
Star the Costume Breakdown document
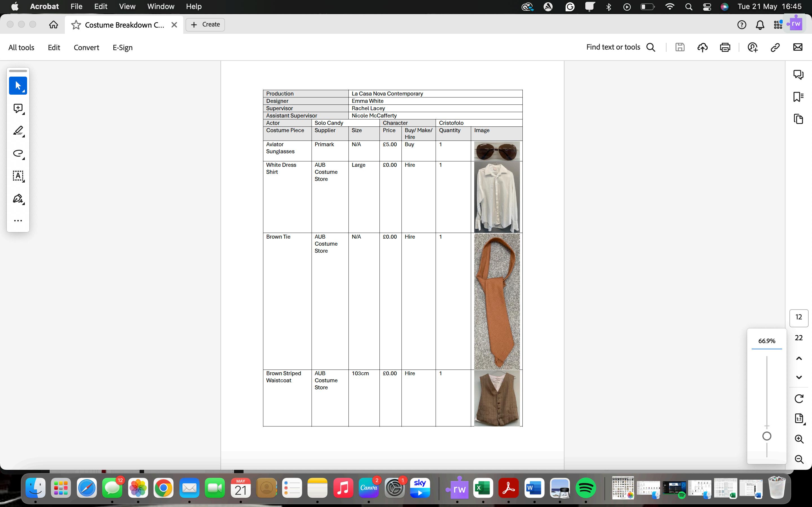click(76, 25)
